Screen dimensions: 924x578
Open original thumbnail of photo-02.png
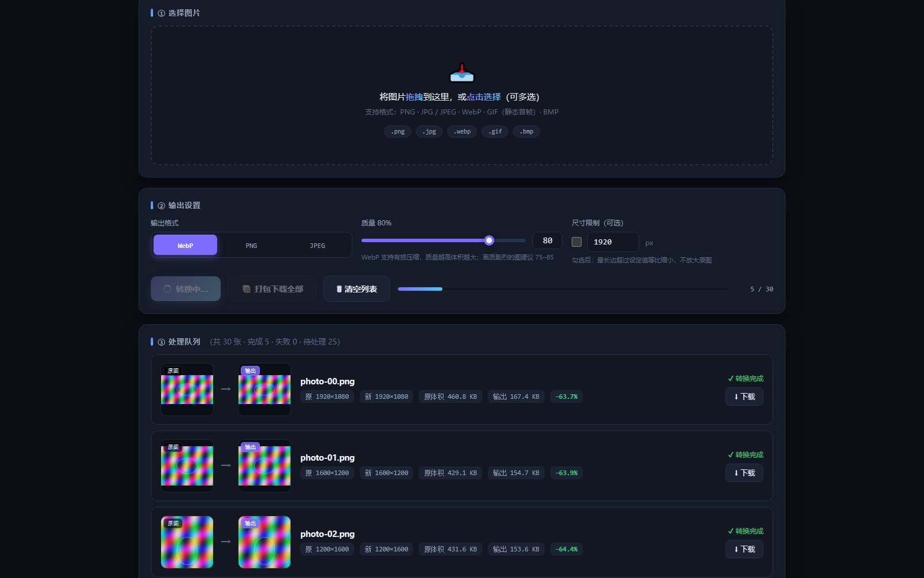(187, 542)
